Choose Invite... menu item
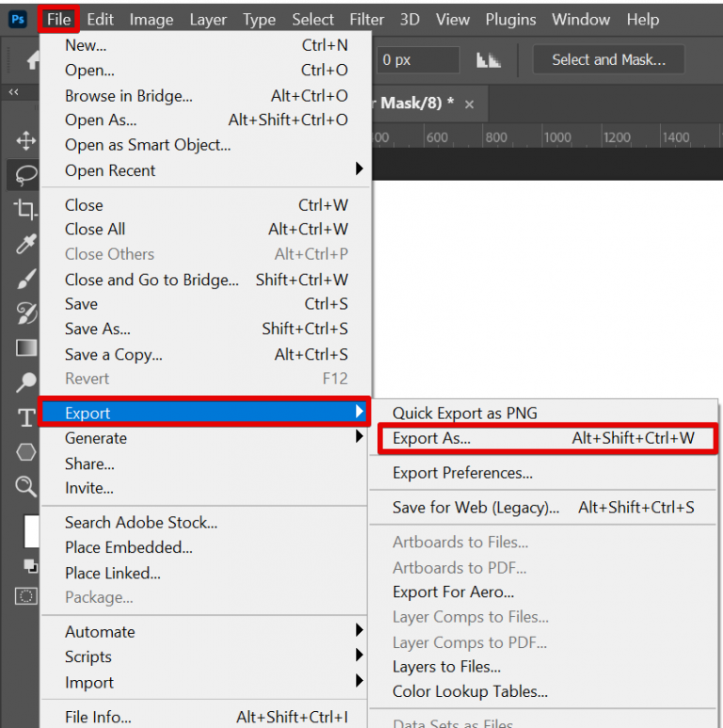The height and width of the screenshot is (728, 723). 204,488
